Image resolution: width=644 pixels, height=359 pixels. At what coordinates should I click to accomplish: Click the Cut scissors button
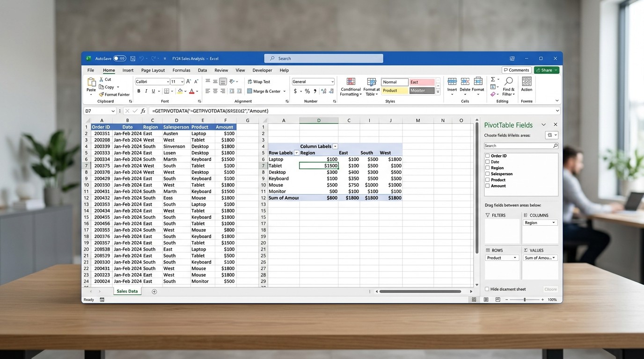point(105,79)
